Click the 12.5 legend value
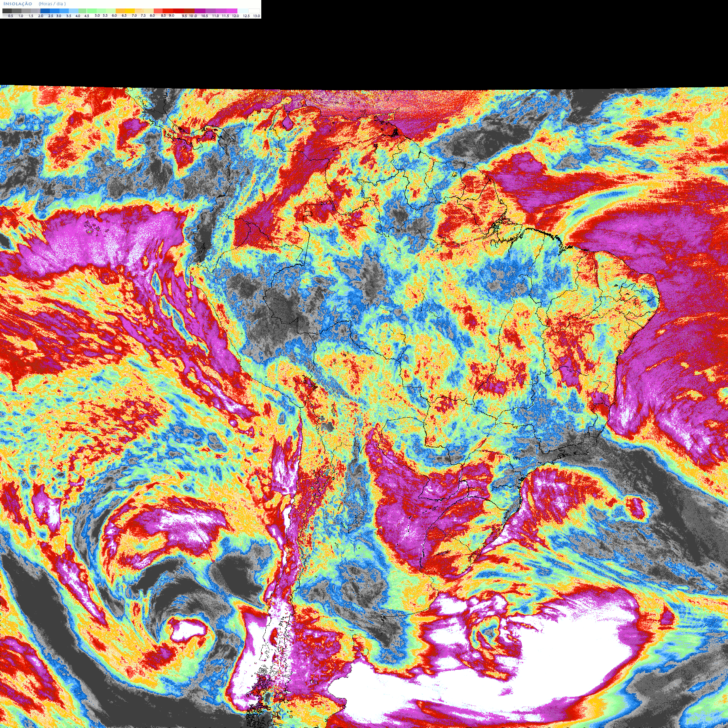 (246, 16)
